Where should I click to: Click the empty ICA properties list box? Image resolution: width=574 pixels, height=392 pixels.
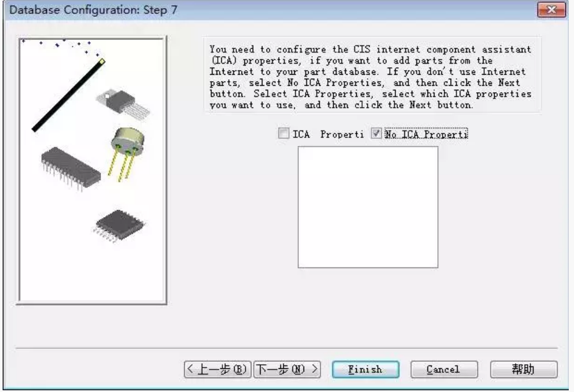click(x=368, y=207)
